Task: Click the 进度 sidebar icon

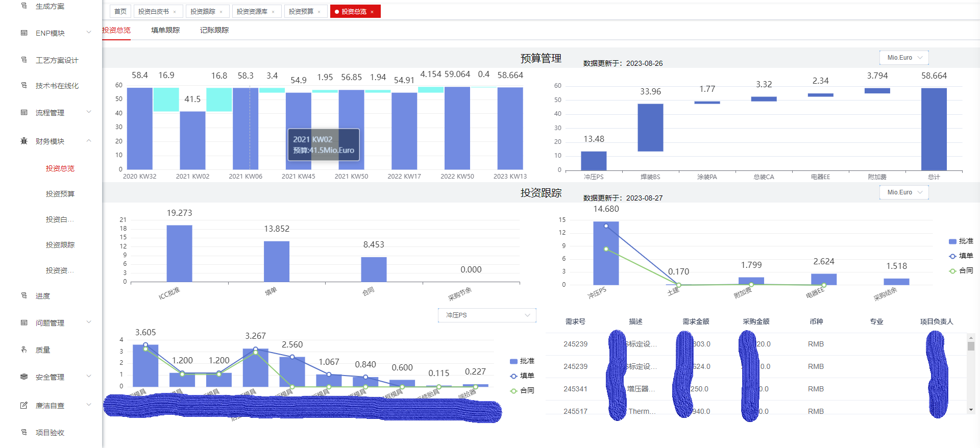Action: pyautogui.click(x=24, y=295)
